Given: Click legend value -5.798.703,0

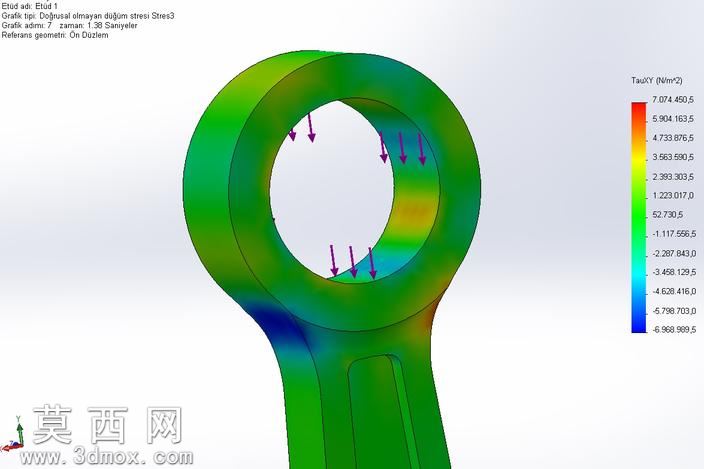Looking at the screenshot, I should click(673, 311).
